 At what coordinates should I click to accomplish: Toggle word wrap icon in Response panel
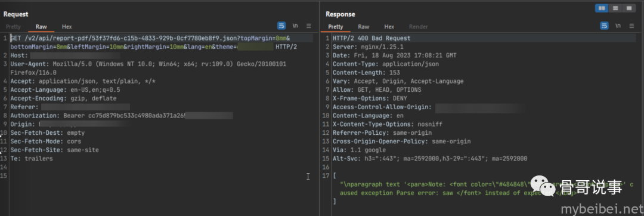(x=604, y=26)
